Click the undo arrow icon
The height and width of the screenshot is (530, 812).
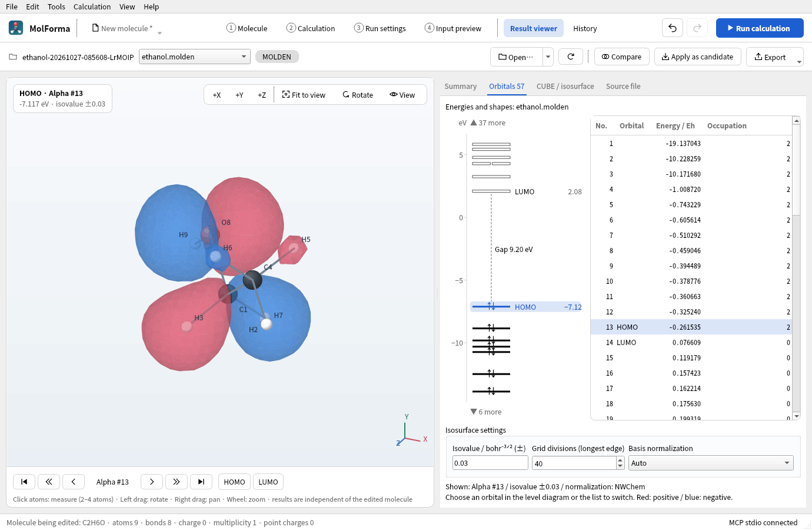point(673,28)
